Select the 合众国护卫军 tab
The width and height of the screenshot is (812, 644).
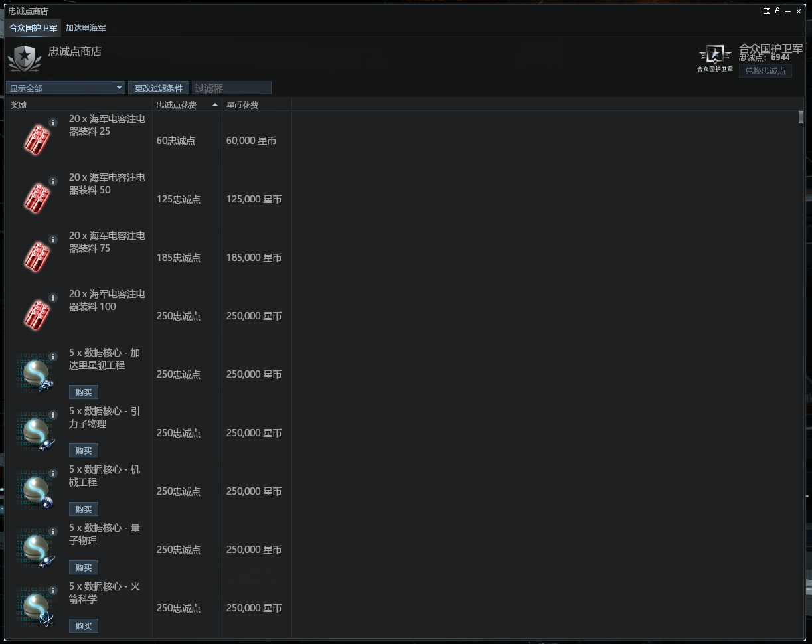point(33,28)
